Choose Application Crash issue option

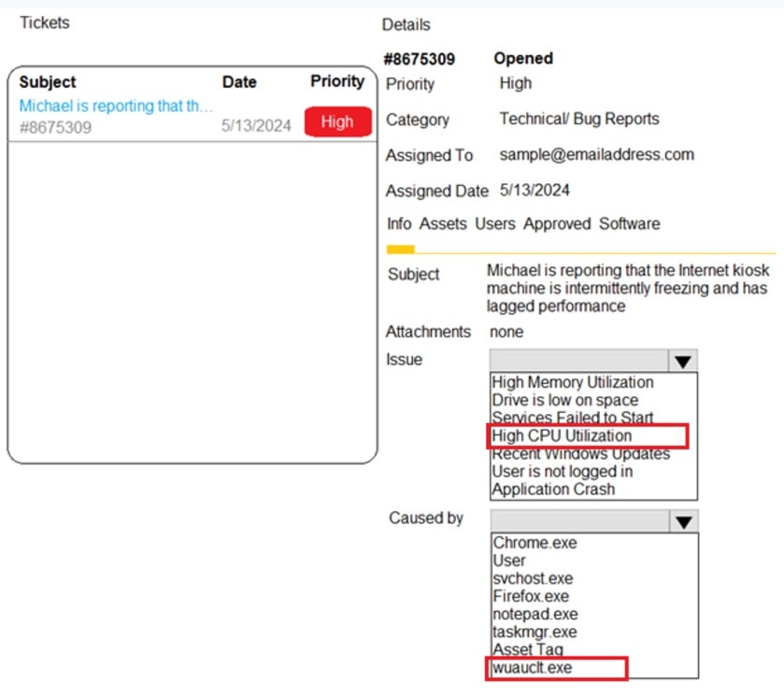click(x=550, y=489)
